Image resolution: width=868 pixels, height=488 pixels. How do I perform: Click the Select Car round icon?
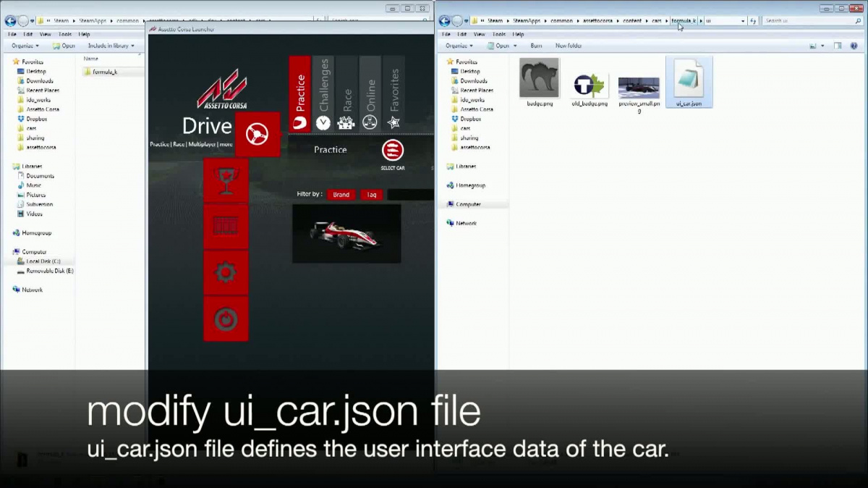click(393, 151)
